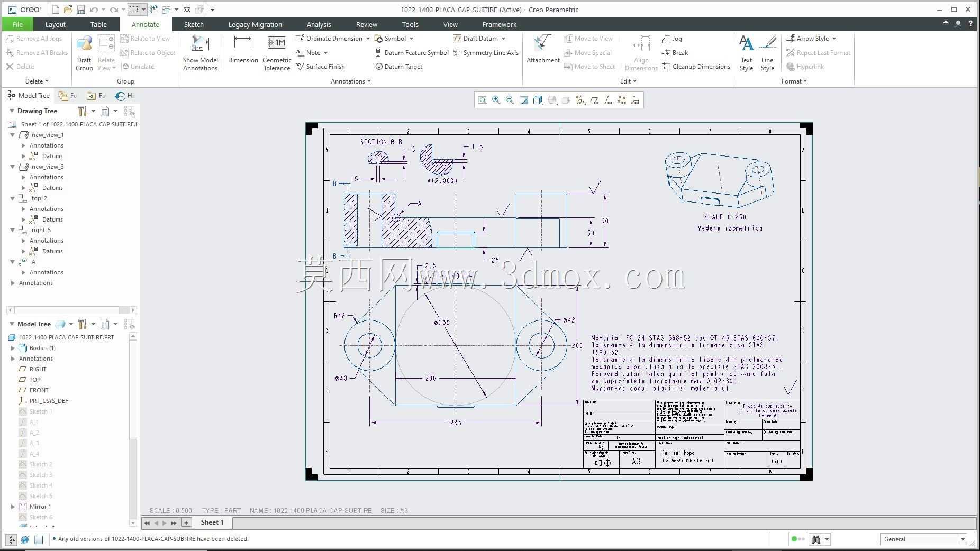This screenshot has width=980, height=551.
Task: Save the drawing with the diskette icon
Action: point(81,10)
